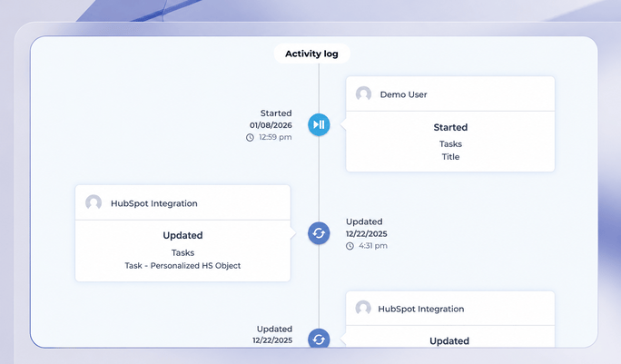Click the Tasks label in HubSpot card

pos(182,252)
